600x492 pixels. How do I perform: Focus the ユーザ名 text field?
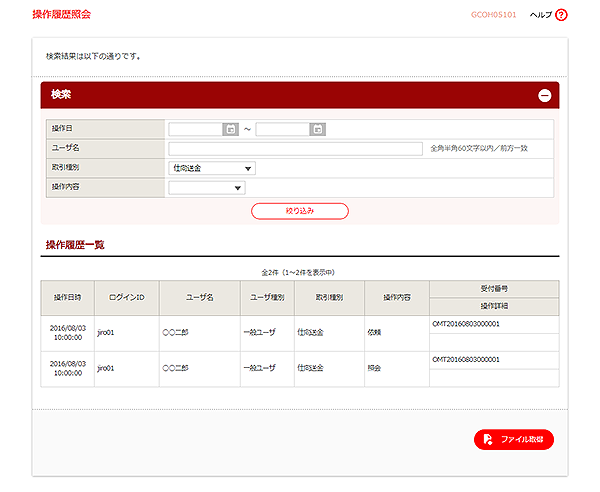pyautogui.click(x=295, y=149)
